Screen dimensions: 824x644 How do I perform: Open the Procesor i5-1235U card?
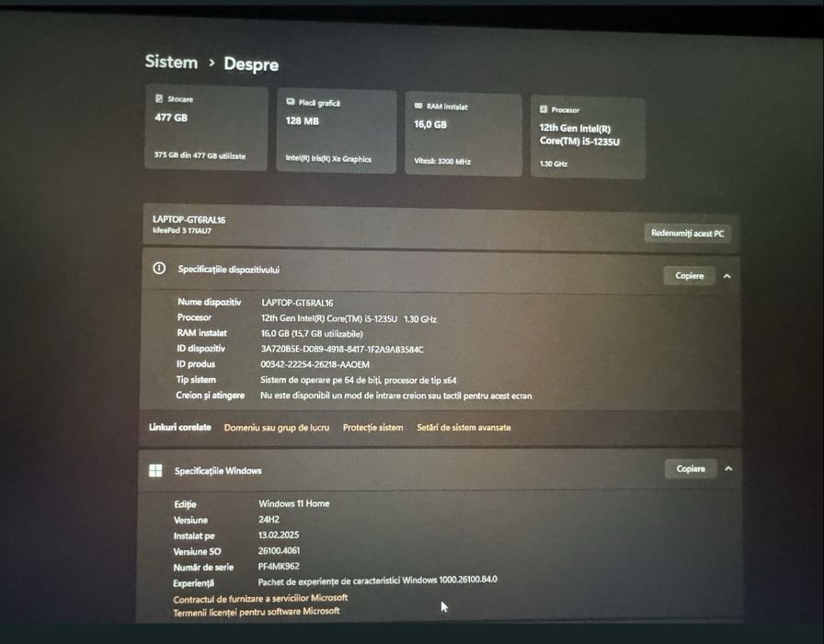[x=588, y=138]
